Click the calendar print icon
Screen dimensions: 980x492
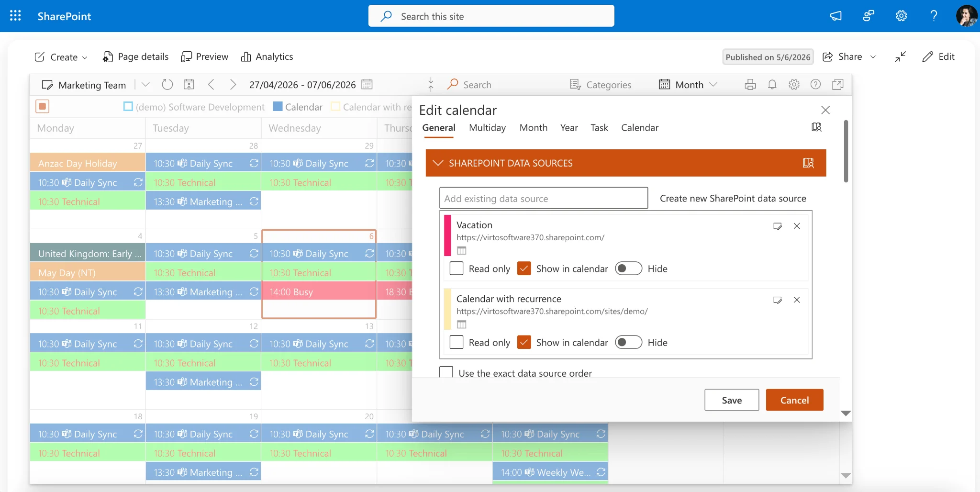click(750, 85)
